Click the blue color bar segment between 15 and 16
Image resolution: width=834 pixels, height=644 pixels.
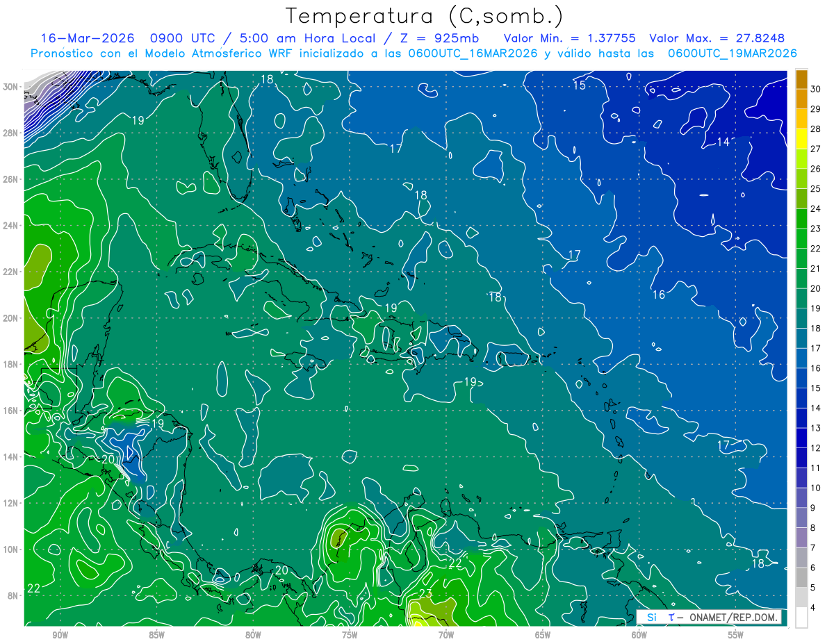pyautogui.click(x=801, y=378)
